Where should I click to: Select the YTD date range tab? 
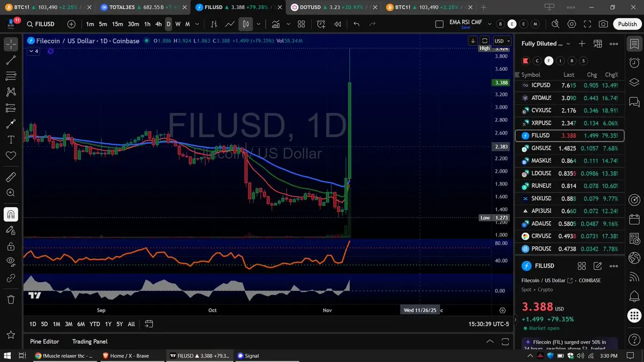pos(95,324)
